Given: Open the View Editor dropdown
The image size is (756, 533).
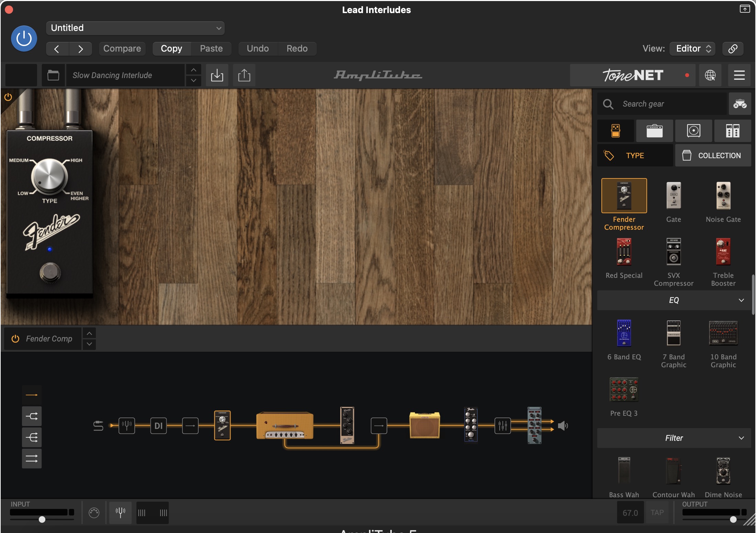Looking at the screenshot, I should point(692,48).
